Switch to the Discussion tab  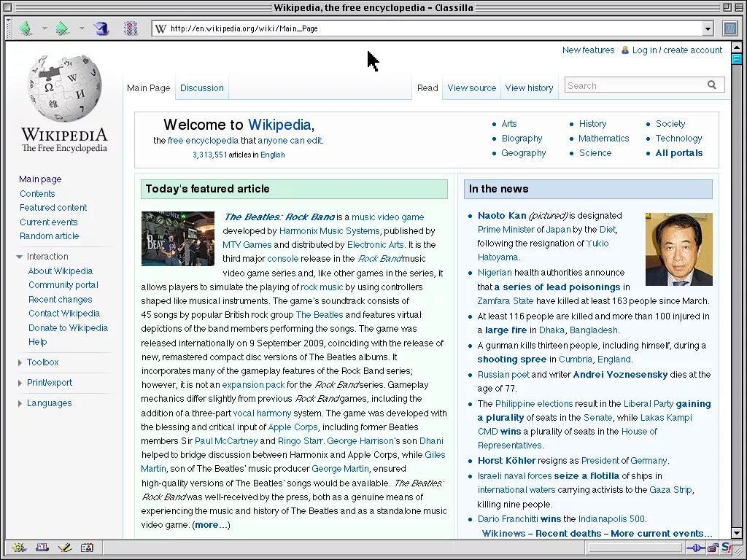pyautogui.click(x=202, y=87)
